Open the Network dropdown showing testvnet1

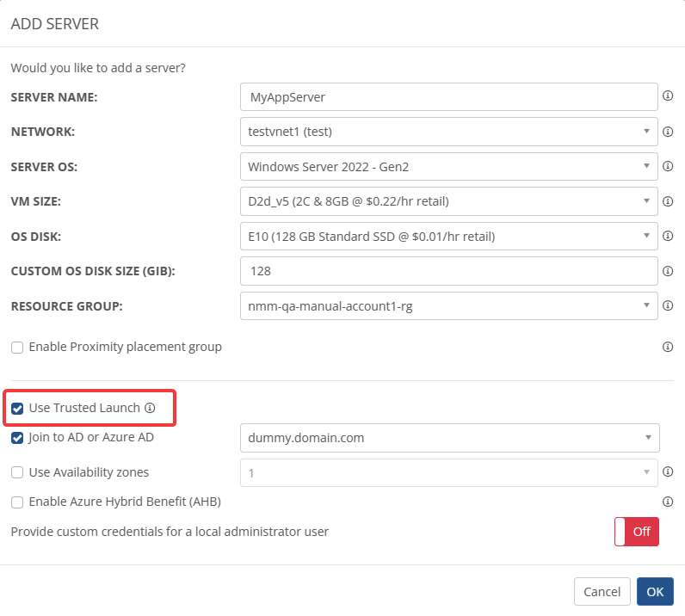click(x=448, y=132)
